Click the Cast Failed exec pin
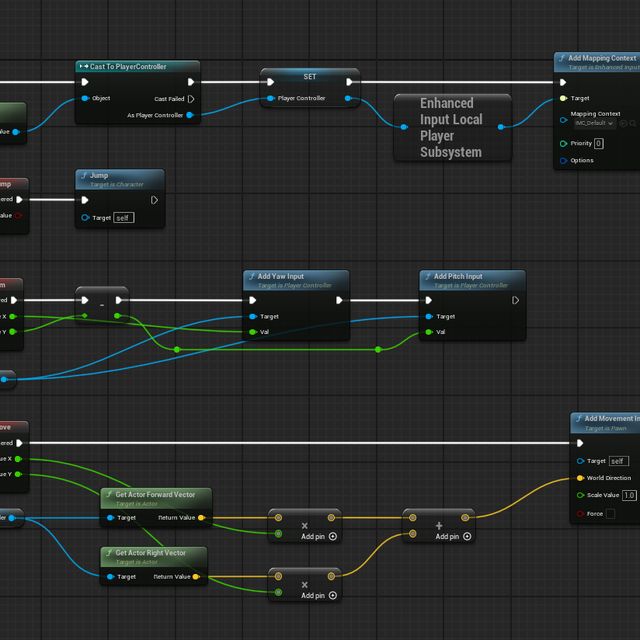640x640 pixels. coord(191,99)
